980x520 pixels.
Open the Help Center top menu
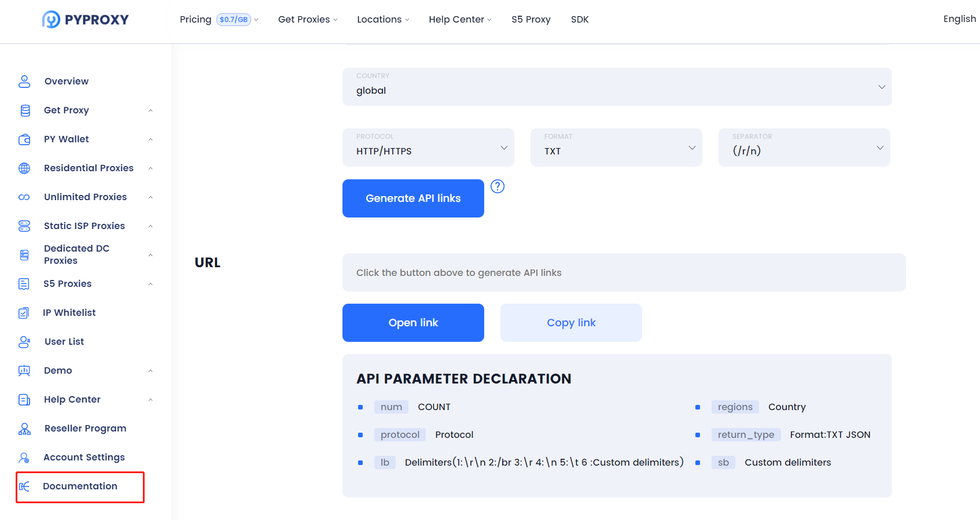(460, 20)
